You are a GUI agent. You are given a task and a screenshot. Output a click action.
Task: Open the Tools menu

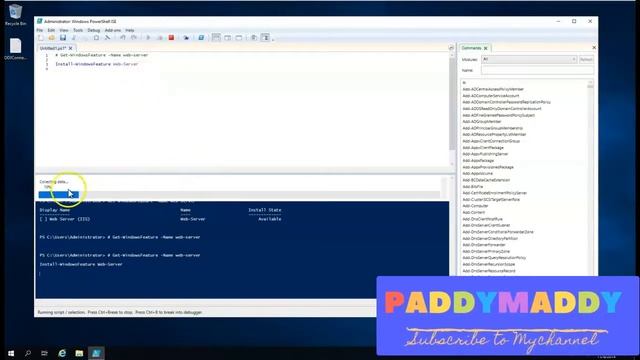pyautogui.click(x=78, y=30)
